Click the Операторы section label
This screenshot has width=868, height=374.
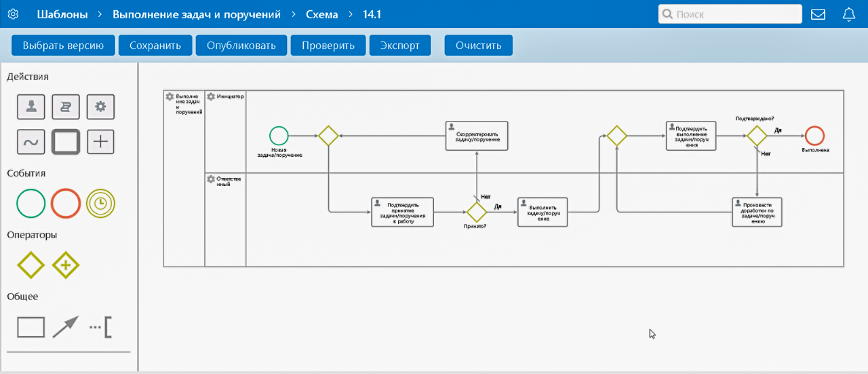coord(32,235)
